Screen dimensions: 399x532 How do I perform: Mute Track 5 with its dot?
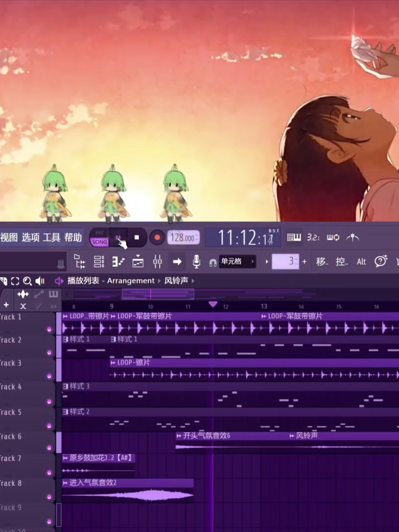[x=49, y=426]
